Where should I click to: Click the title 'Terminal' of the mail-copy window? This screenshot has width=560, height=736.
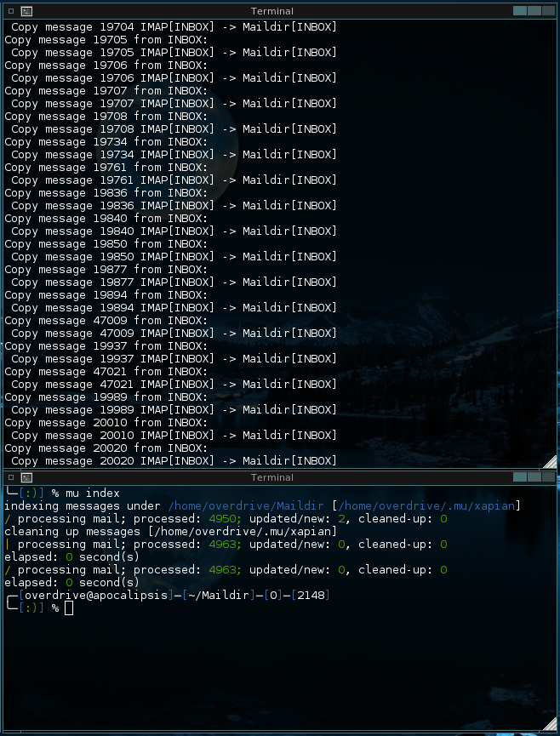tap(271, 11)
